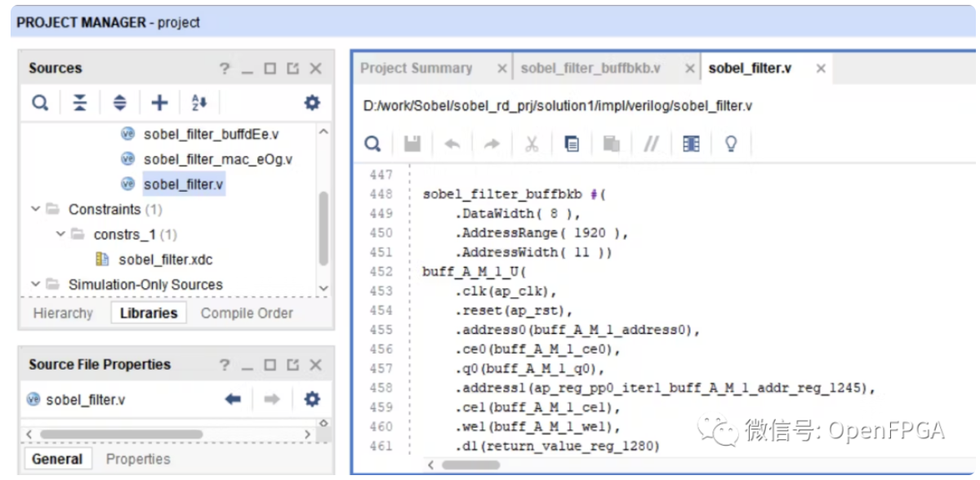Close the sobel_filter_buffbkb.v tab
Screen dimensions: 980x480
pos(690,69)
